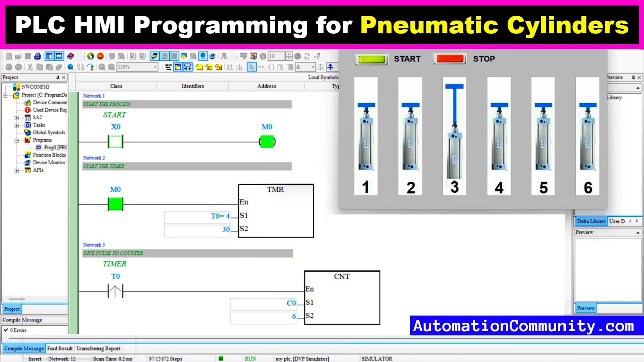Switch to the Compile Message tab
The image size is (644, 362).
pos(24,348)
